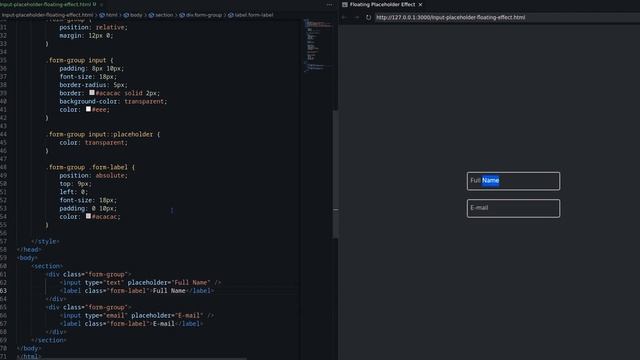Click the html breadcrumb item
The width and height of the screenshot is (640, 360).
point(109,15)
